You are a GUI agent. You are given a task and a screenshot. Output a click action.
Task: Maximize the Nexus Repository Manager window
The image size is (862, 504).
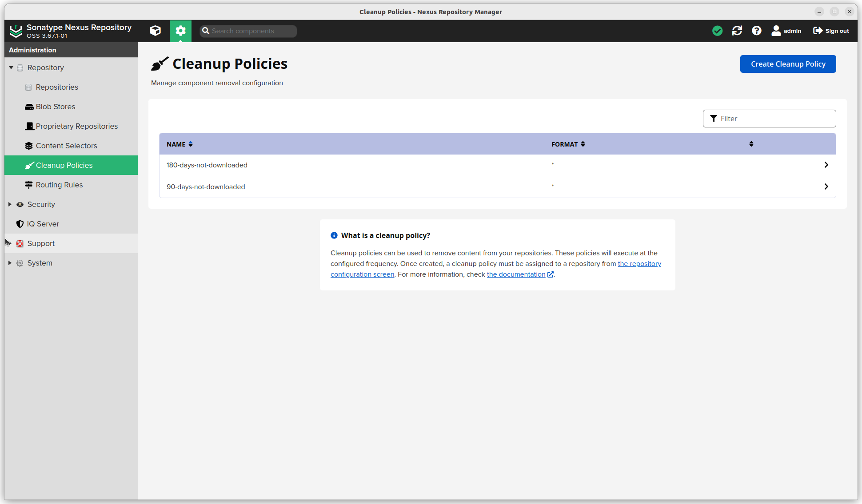834,12
